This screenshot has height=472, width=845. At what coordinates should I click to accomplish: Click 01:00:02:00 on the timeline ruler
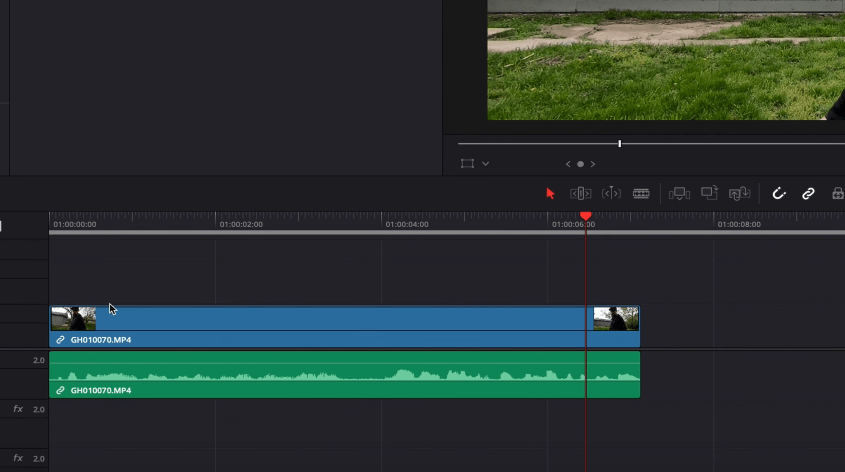tap(241, 224)
